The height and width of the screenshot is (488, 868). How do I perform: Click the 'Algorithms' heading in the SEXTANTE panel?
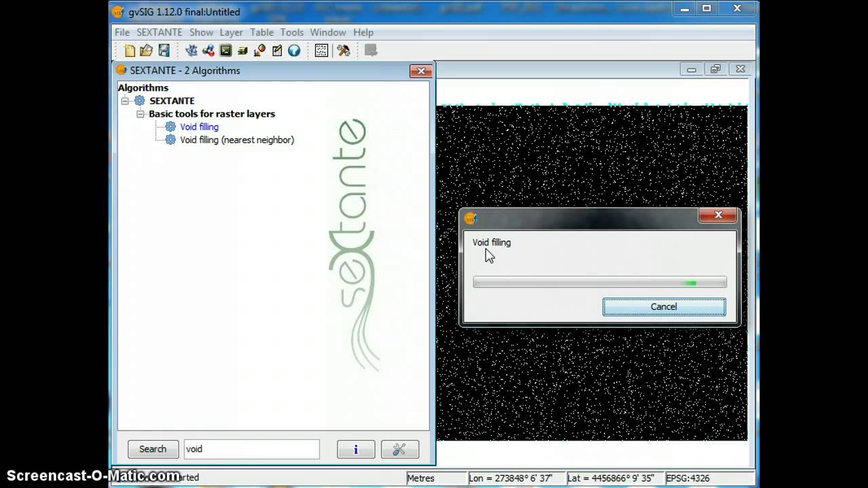point(143,87)
